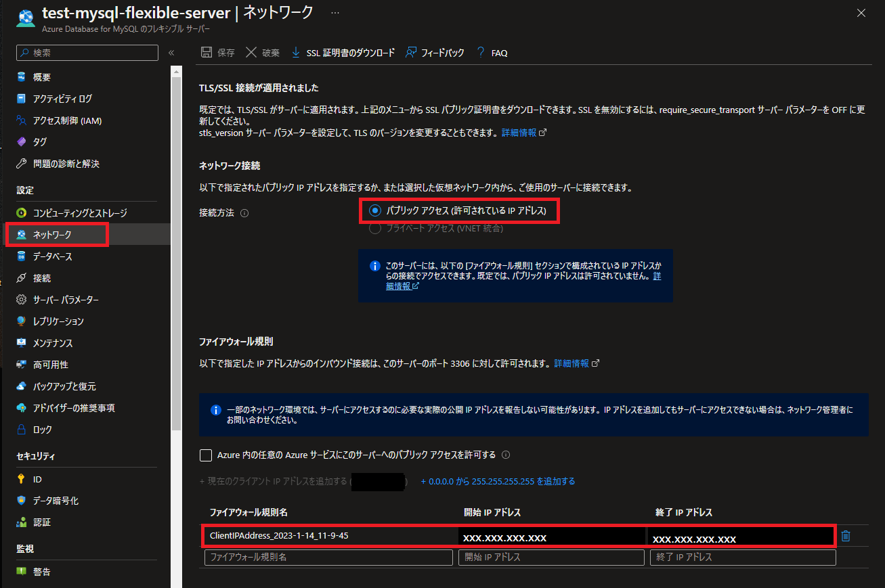Open 高可用性 icon item
The height and width of the screenshot is (588, 885).
(21, 365)
